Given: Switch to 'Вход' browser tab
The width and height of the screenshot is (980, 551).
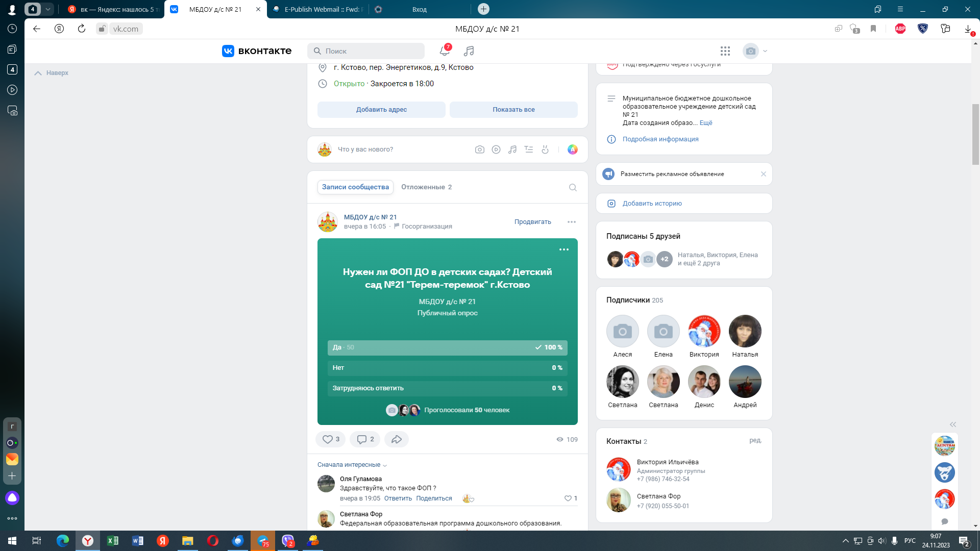Looking at the screenshot, I should [x=420, y=9].
